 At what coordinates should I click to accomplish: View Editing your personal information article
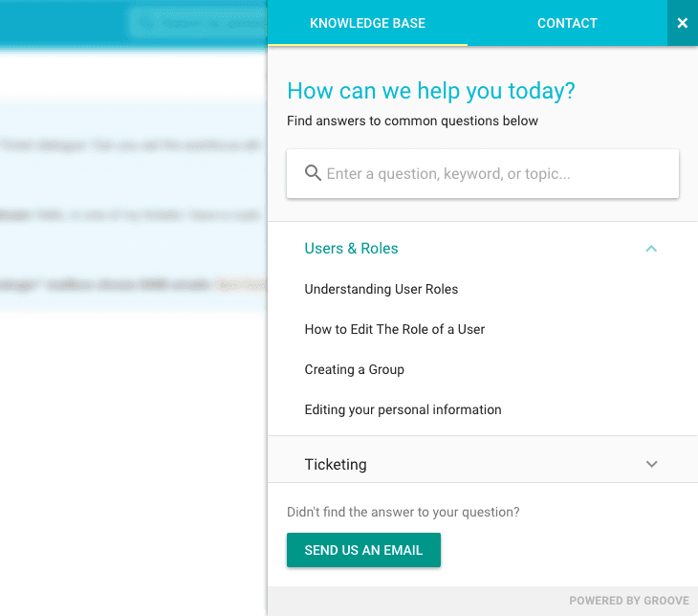[x=403, y=409]
